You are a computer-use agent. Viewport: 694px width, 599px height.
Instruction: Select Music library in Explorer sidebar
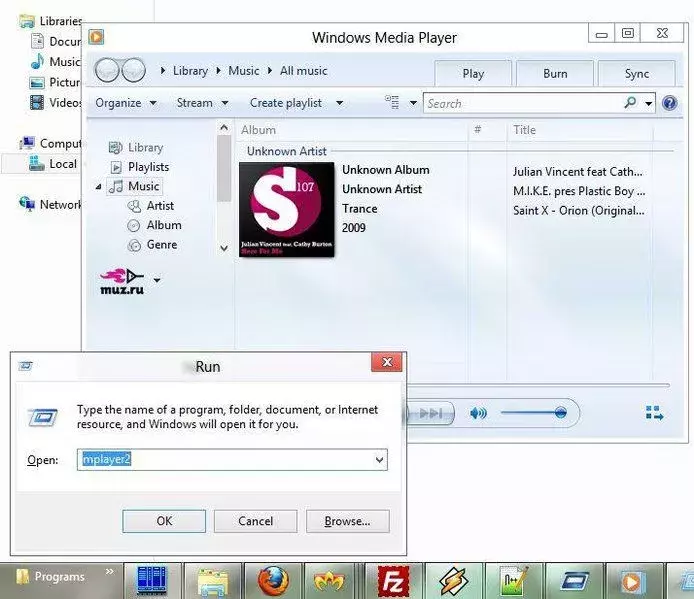point(55,62)
